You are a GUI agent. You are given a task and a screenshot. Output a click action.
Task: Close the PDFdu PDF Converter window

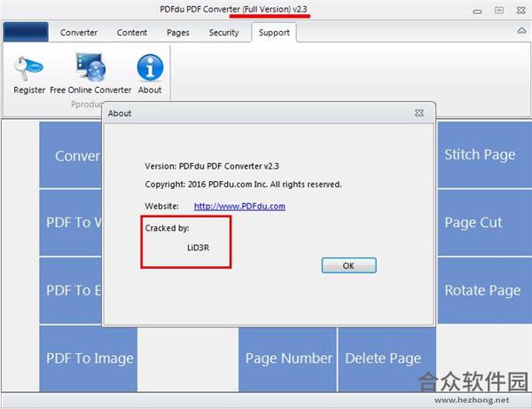[x=521, y=11]
